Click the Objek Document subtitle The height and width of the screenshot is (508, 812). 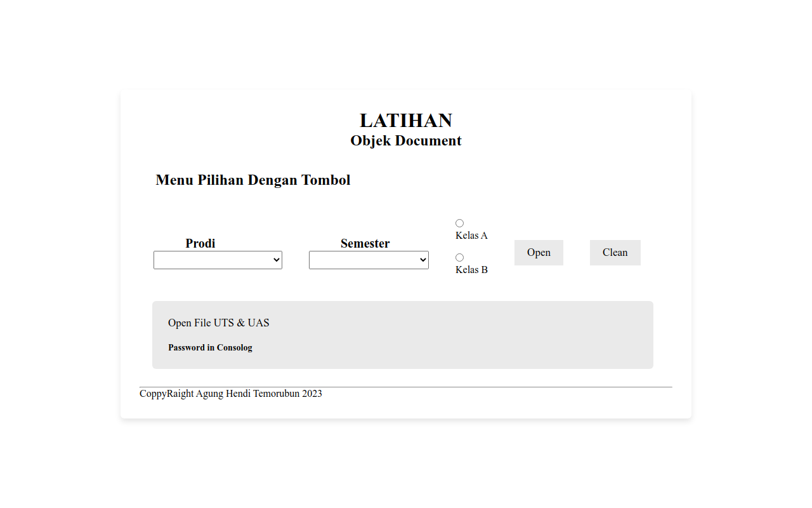point(406,141)
